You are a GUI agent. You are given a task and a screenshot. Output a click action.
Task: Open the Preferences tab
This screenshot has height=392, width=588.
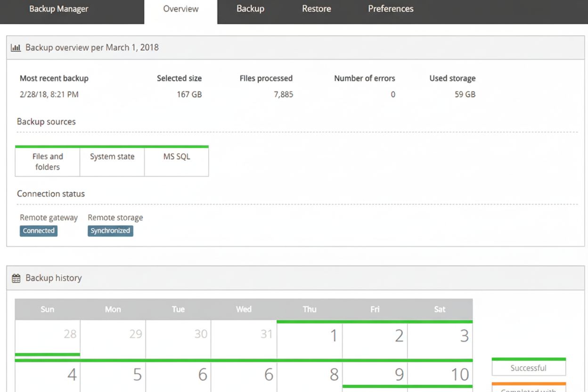point(391,8)
